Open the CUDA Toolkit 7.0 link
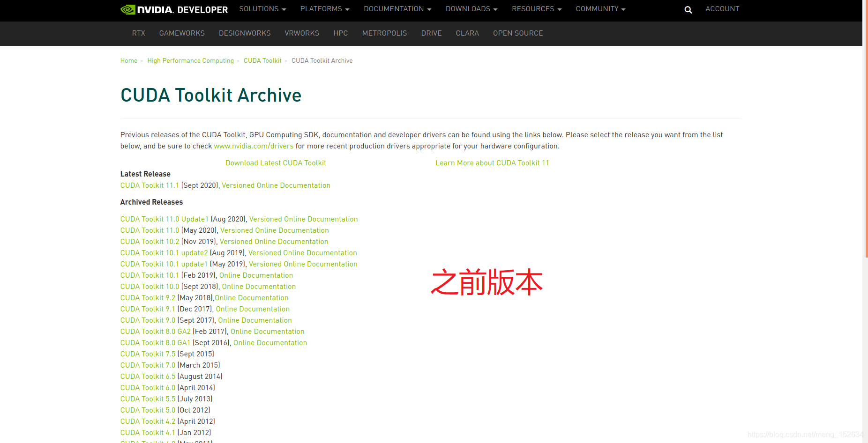Viewport: 868px width, 443px height. click(x=148, y=365)
